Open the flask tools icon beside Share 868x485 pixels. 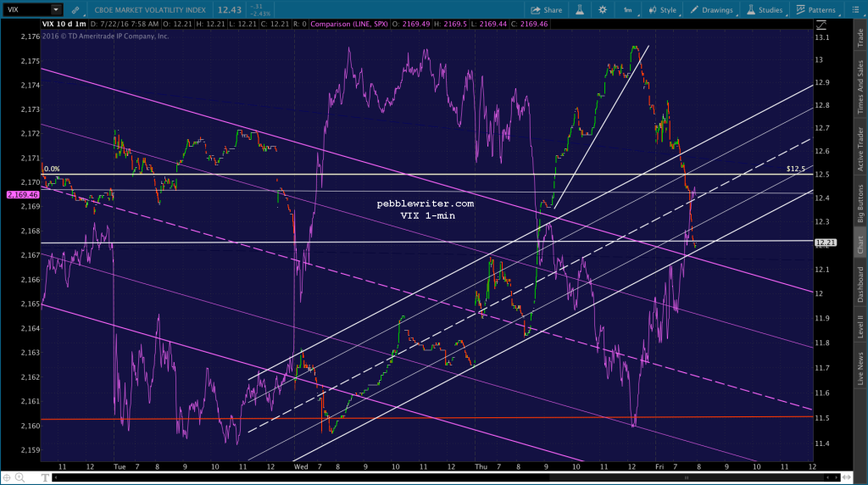[580, 9]
